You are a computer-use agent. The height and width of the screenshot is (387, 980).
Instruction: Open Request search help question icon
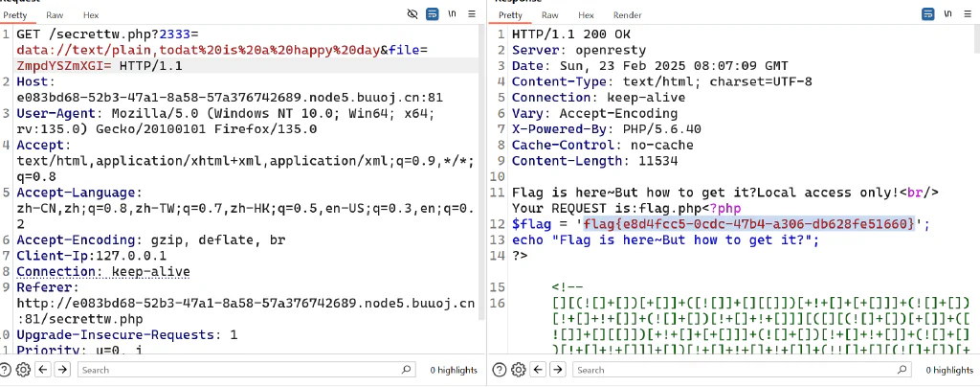(x=5, y=370)
